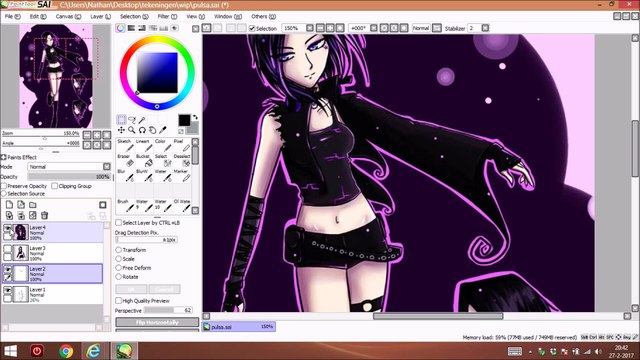Choose the Deselect pen tool

coord(181,160)
